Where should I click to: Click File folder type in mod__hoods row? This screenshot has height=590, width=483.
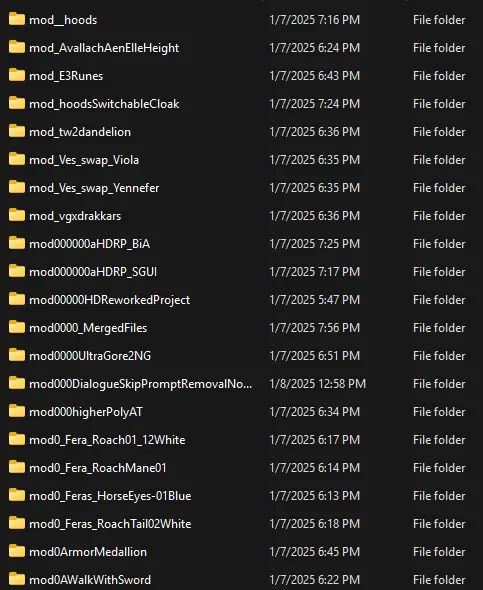439,20
